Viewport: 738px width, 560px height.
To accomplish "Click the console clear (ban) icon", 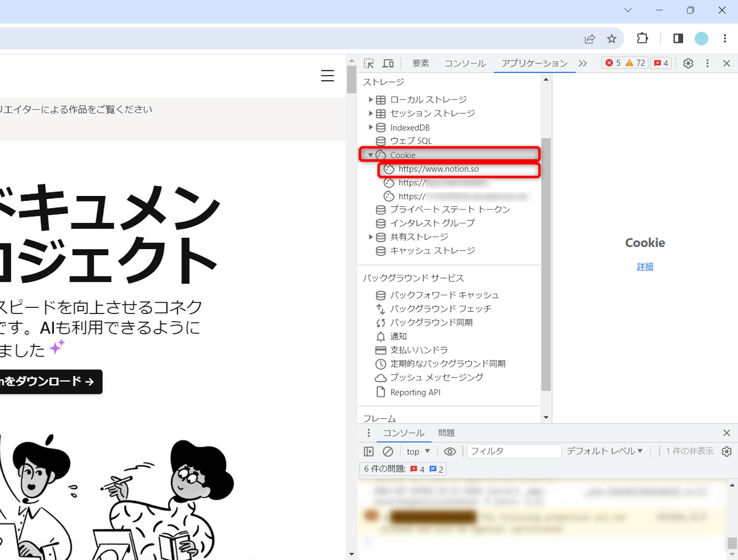I will (388, 451).
